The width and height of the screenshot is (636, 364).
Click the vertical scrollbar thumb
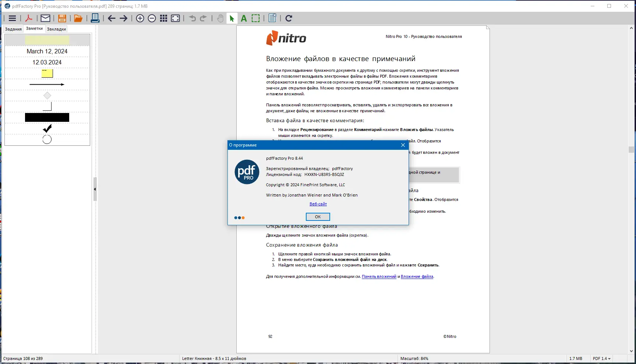click(x=631, y=149)
